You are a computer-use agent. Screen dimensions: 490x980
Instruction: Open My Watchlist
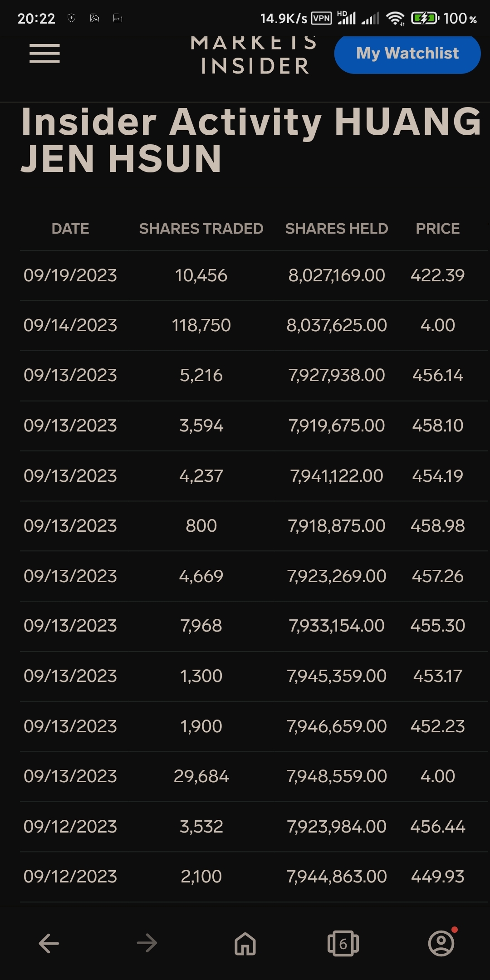tap(407, 54)
